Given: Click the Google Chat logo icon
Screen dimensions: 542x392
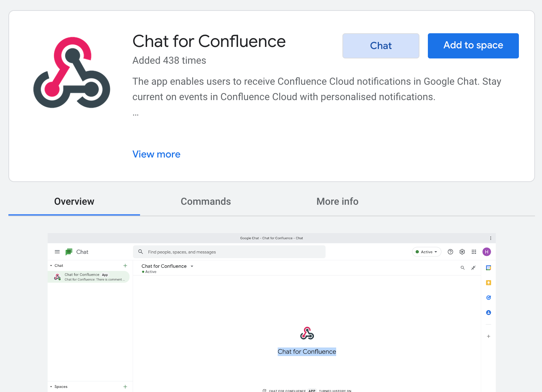Looking at the screenshot, I should point(69,252).
